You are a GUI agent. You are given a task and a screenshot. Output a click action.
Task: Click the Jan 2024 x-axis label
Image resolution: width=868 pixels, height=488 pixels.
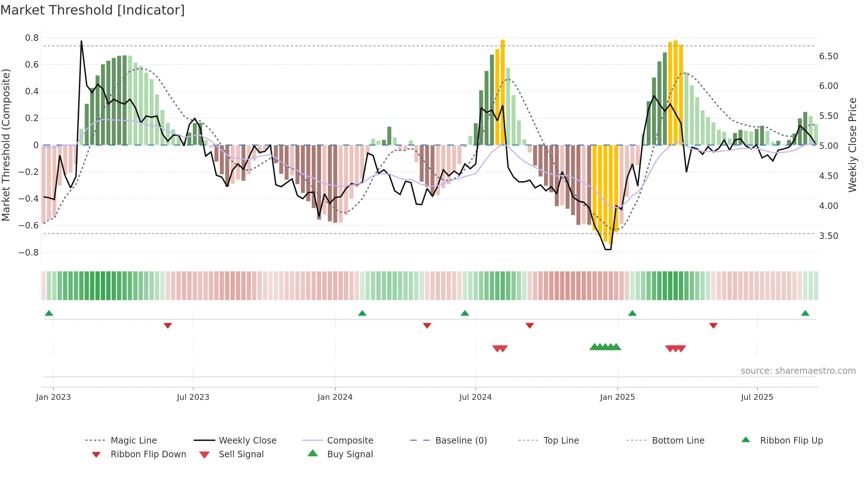335,397
